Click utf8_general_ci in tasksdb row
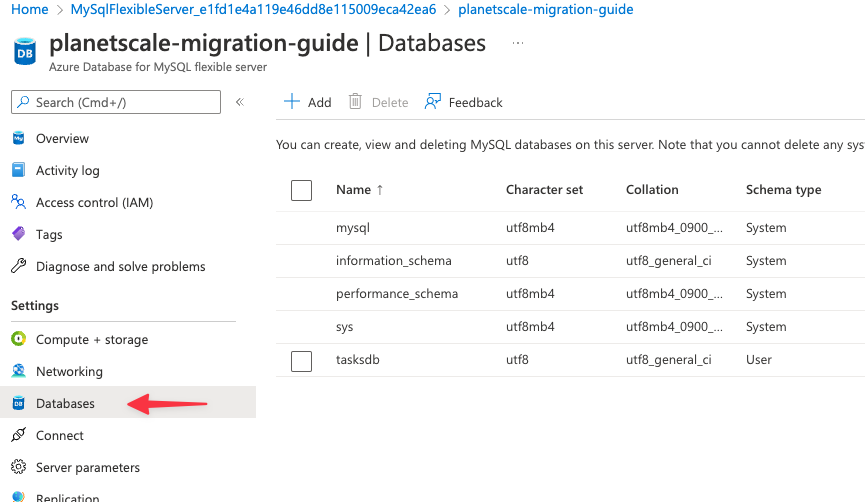 click(x=669, y=360)
